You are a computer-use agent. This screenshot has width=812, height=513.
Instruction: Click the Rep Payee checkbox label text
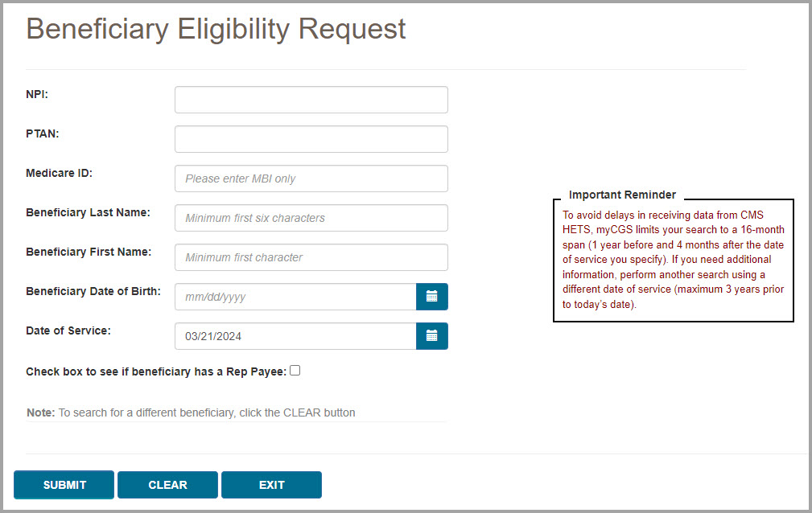coord(155,370)
